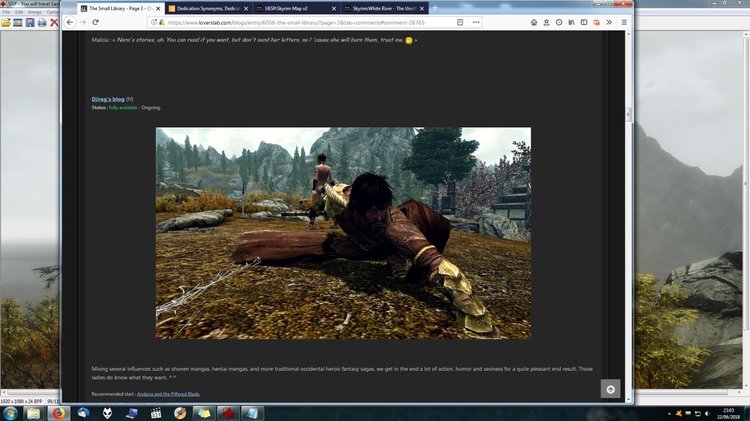Click the clapperboard video taskbar icon
The height and width of the screenshot is (421, 750).
[x=156, y=413]
